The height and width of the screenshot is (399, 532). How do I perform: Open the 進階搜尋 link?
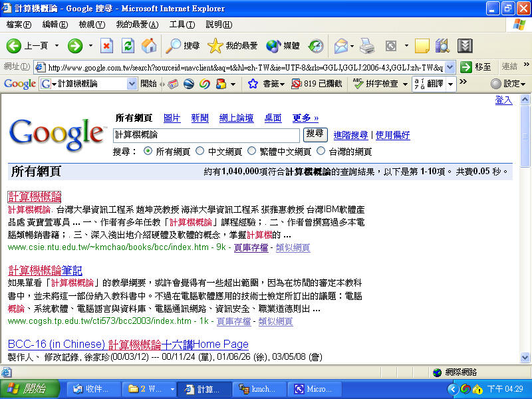click(351, 135)
